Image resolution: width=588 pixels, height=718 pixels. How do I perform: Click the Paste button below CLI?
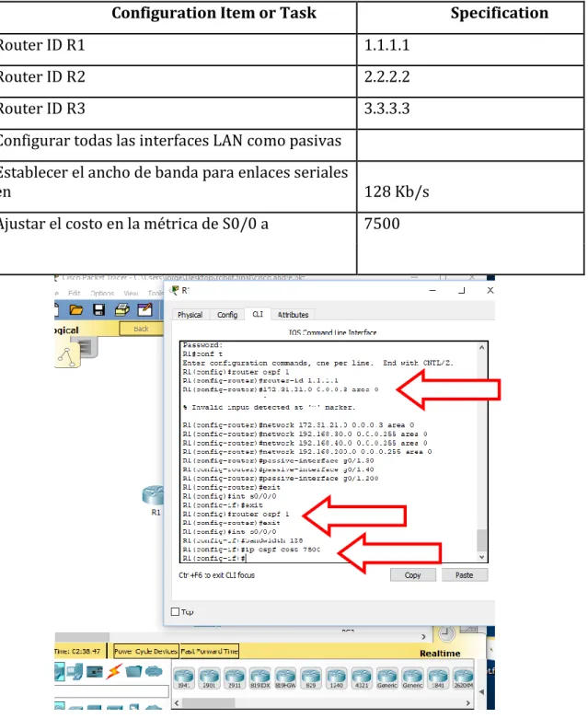(x=465, y=575)
